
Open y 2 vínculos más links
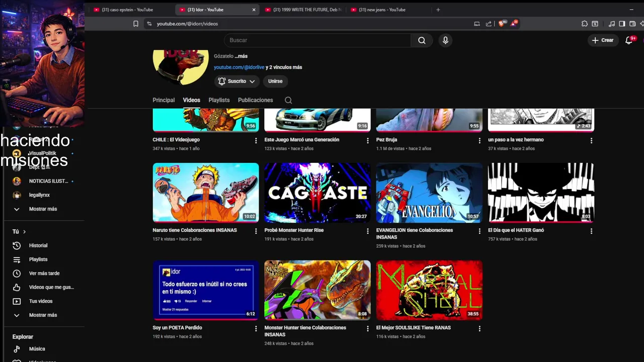click(x=284, y=67)
